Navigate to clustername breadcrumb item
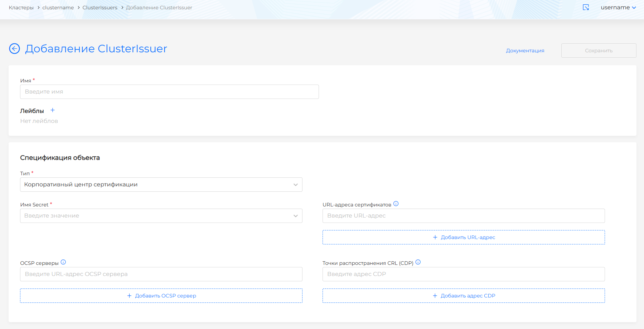The height and width of the screenshot is (329, 644). tap(58, 8)
